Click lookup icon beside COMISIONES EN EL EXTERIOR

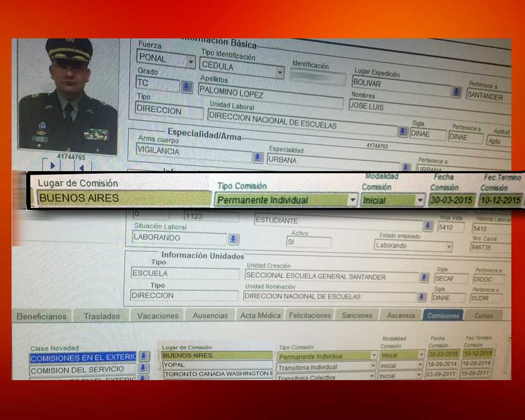click(x=143, y=356)
